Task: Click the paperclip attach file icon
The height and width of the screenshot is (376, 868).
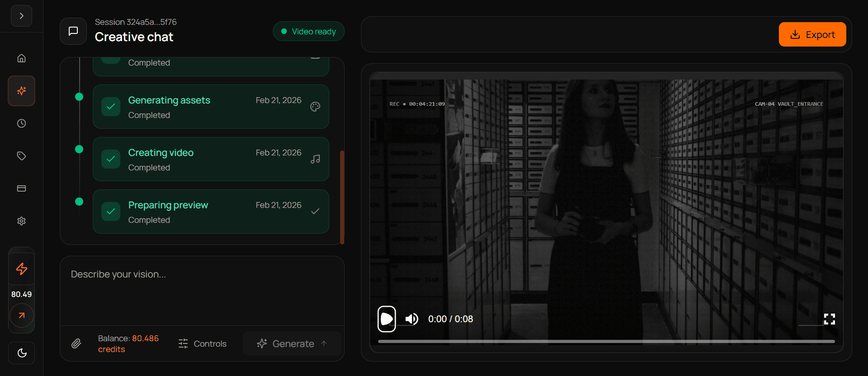Action: click(76, 344)
